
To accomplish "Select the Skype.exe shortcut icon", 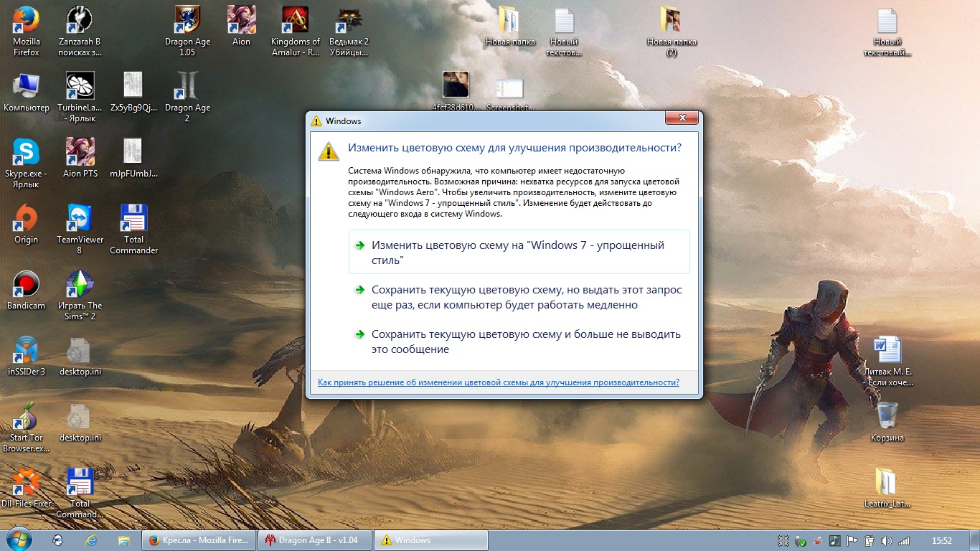I will 27,164.
